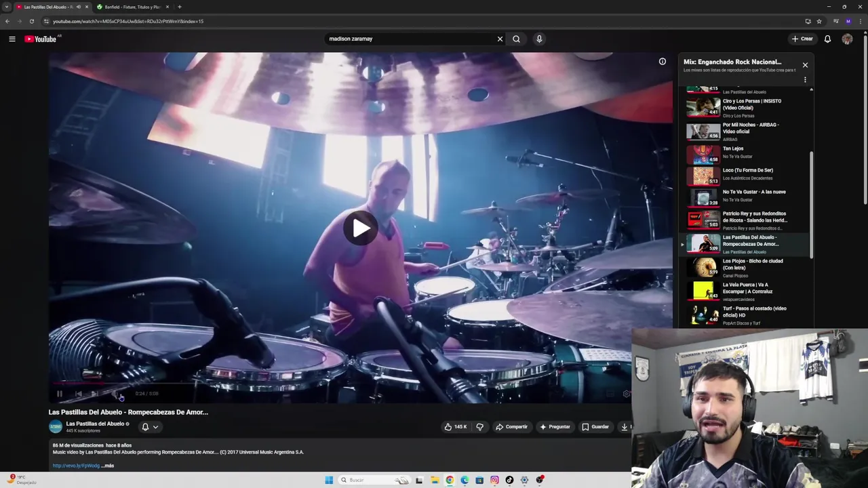Install app icon in address bar
868x488 pixels.
pos(808,21)
